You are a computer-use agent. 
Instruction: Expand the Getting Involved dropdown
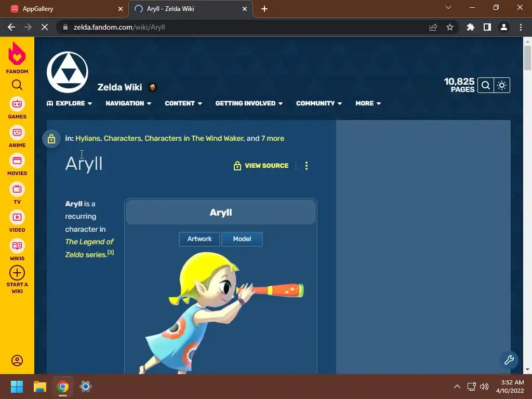click(x=249, y=103)
